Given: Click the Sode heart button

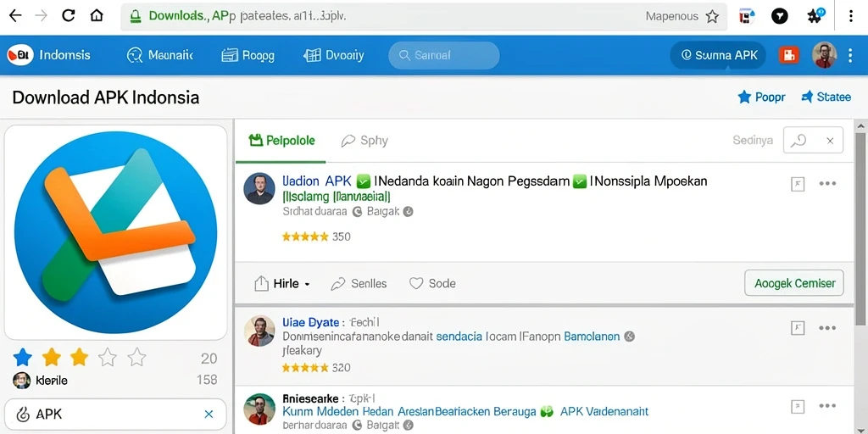Looking at the screenshot, I should click(x=431, y=283).
